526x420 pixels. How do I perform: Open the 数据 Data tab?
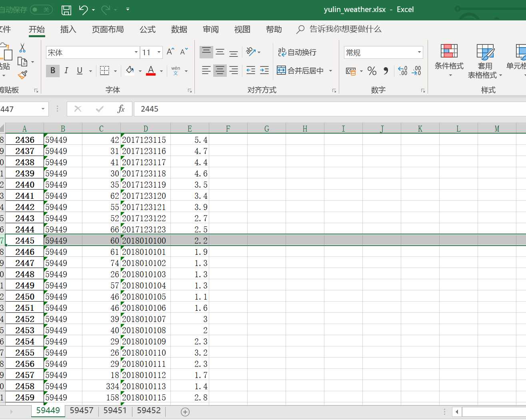179,30
